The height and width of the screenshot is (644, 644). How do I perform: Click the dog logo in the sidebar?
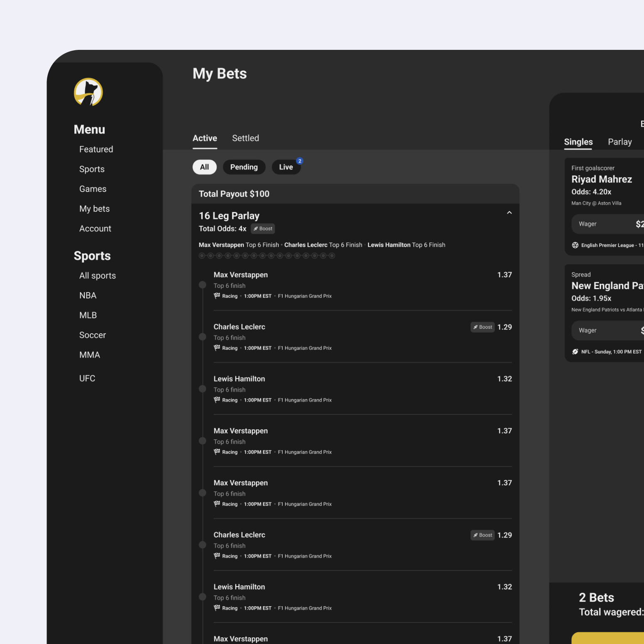point(88,92)
